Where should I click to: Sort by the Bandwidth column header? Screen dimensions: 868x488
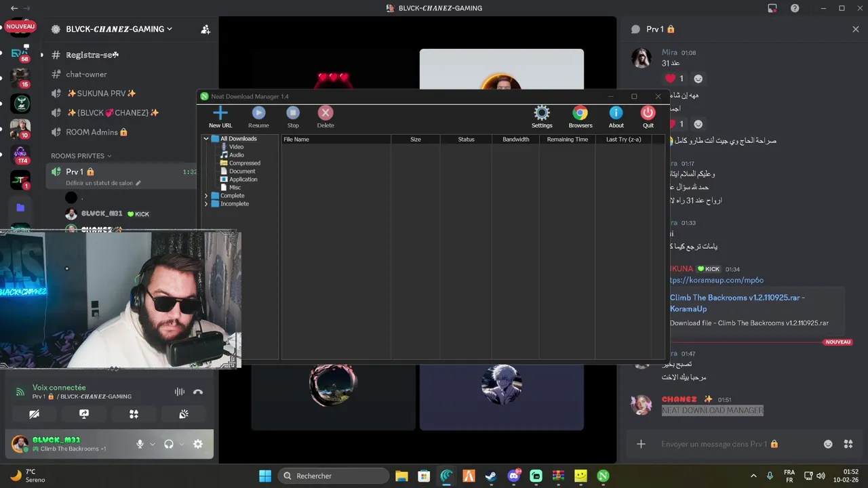tap(515, 139)
